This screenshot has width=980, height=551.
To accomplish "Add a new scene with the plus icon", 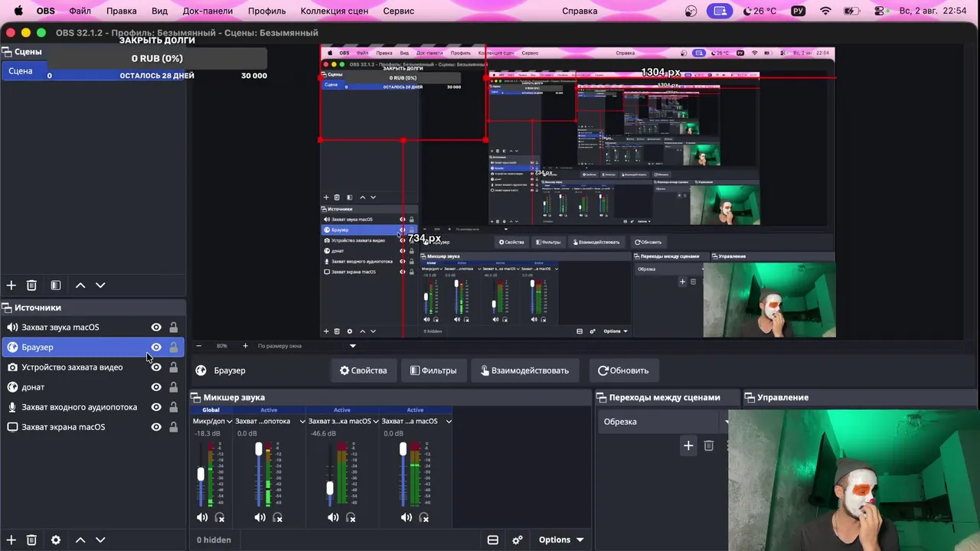I will coord(11,285).
